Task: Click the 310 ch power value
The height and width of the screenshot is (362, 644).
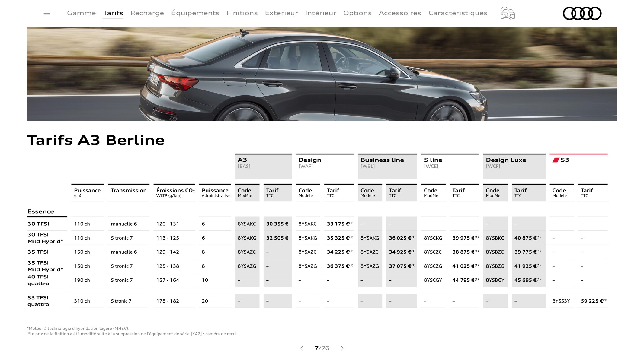Action: tap(82, 301)
